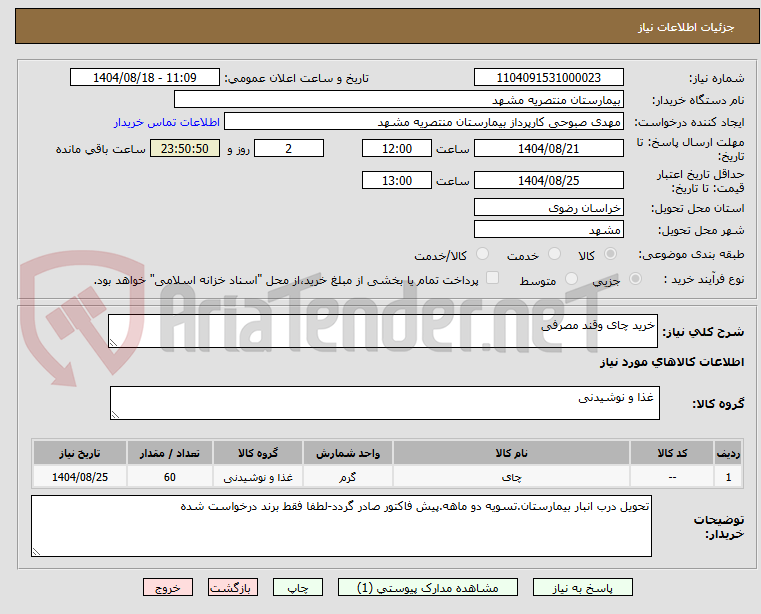Open مشاهده مدارک پیوستی (1) attachments
The height and width of the screenshot is (614, 761).
point(428,587)
